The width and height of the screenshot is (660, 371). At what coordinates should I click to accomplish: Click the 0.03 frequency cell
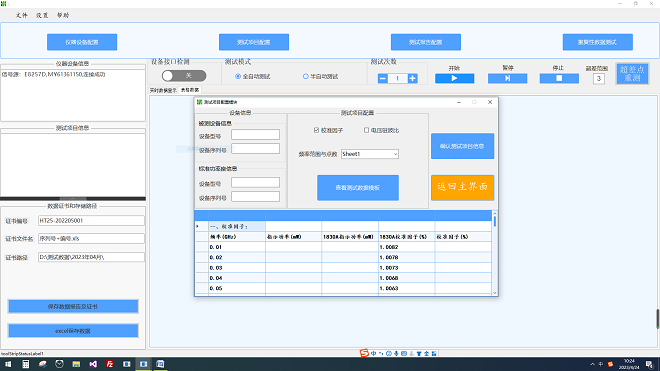237,268
